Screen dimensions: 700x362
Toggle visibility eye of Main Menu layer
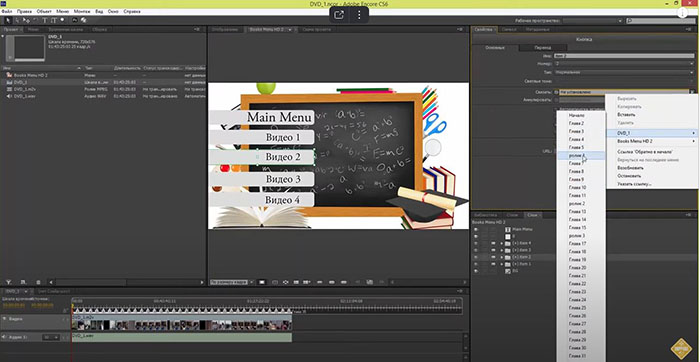(x=476, y=229)
